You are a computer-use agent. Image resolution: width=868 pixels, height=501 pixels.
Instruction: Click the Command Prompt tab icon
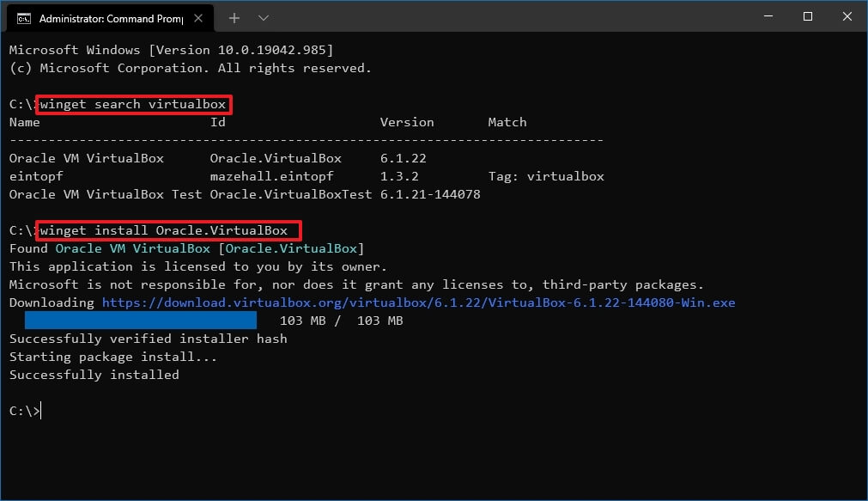pos(24,16)
